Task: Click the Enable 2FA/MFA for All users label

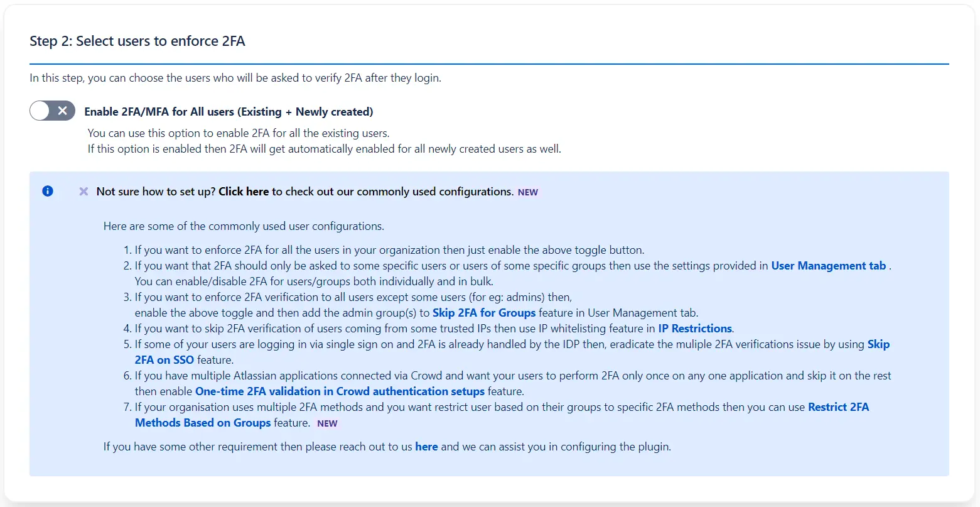Action: pyautogui.click(x=229, y=112)
